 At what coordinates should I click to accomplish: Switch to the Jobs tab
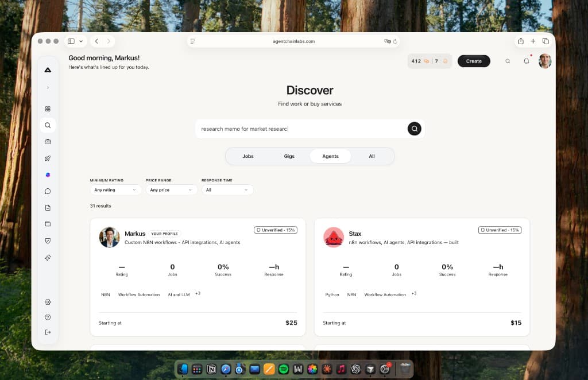tap(248, 156)
